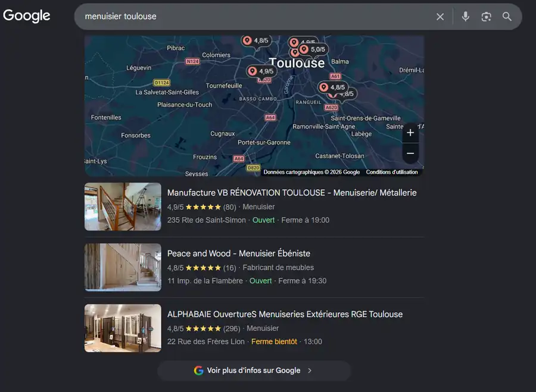Select the 5,0/5 map pin
Image resolution: width=536 pixels, height=392 pixels.
[x=313, y=49]
